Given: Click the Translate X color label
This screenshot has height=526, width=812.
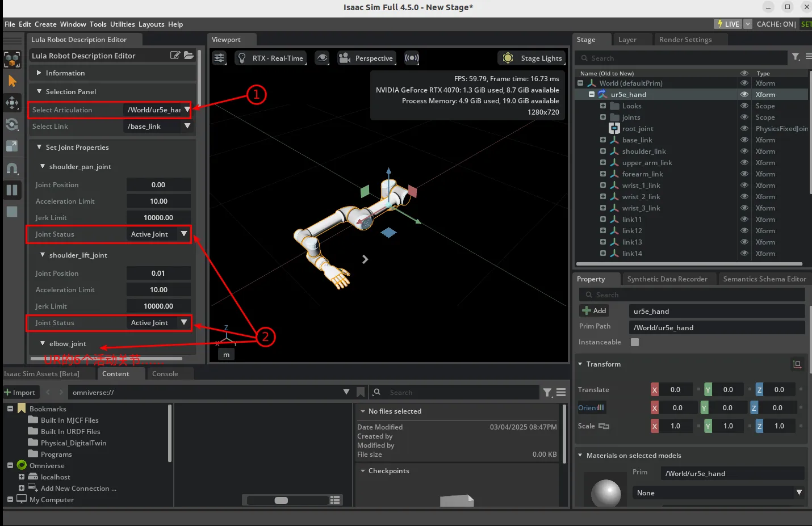Looking at the screenshot, I should pos(655,390).
